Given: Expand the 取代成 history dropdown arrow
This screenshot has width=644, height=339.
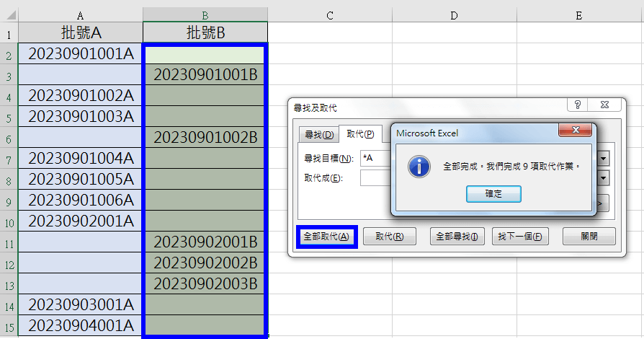Looking at the screenshot, I should pos(604,178).
